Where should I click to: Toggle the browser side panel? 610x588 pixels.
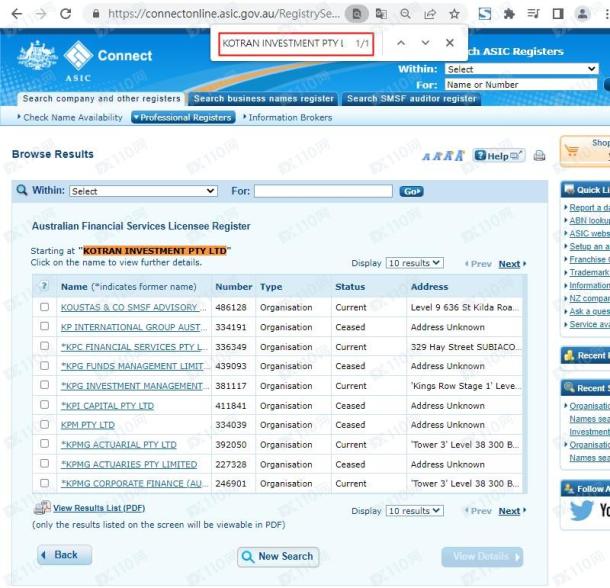[x=558, y=14]
